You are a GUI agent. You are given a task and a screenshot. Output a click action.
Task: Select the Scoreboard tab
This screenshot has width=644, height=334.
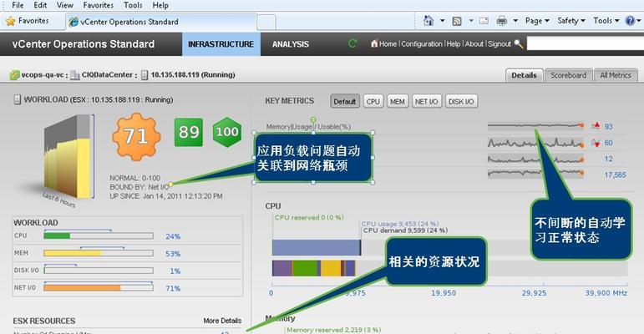[569, 75]
